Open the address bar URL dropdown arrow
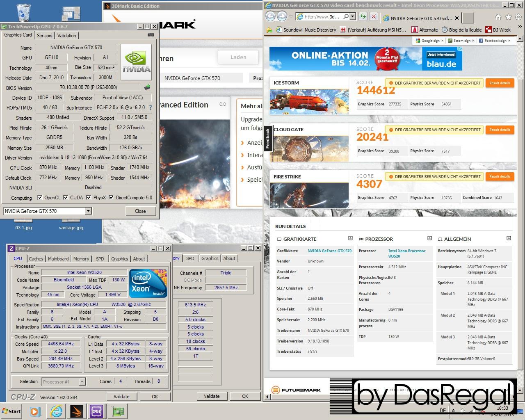This screenshot has height=420, width=525. [x=353, y=17]
